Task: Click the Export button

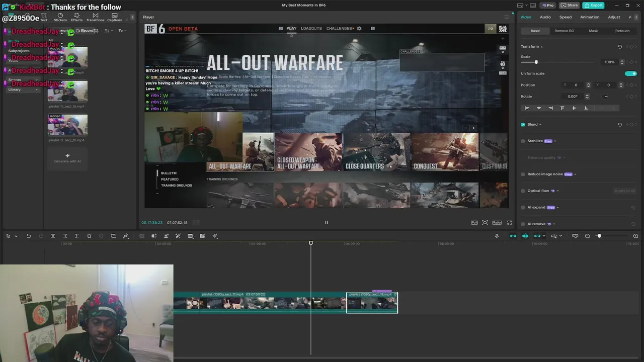Action: [593, 5]
